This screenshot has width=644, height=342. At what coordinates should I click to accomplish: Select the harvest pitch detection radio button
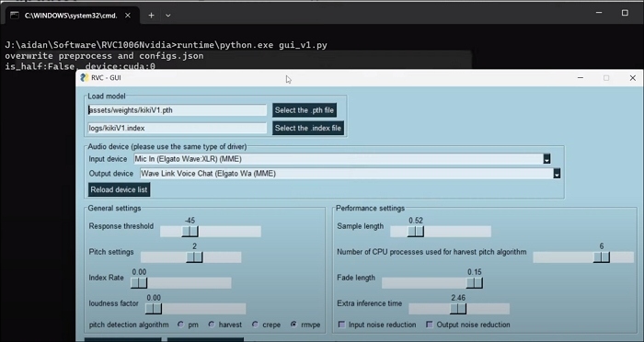[x=212, y=325]
